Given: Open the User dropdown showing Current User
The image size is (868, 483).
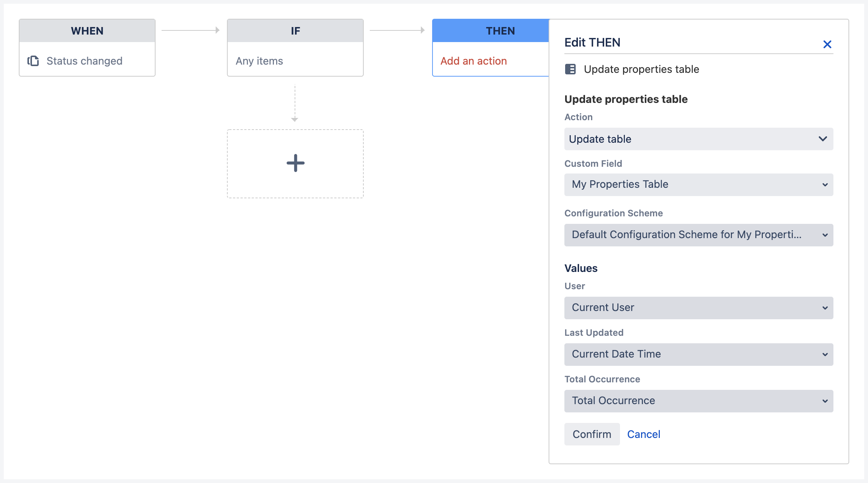Looking at the screenshot, I should pos(698,308).
